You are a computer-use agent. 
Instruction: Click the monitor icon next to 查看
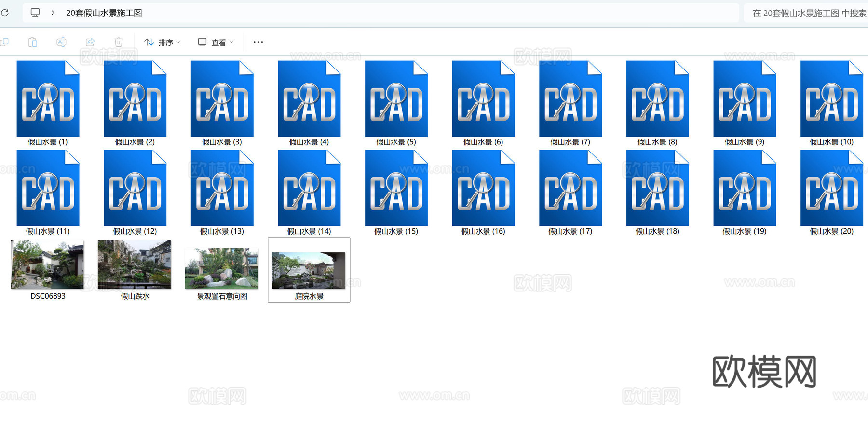202,42
